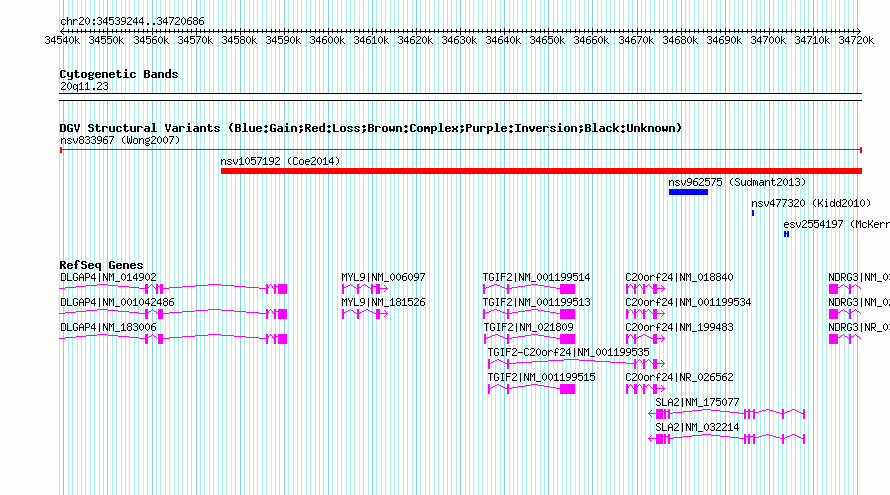Select the MYL9 NM_006097 gene glyph

(365, 289)
